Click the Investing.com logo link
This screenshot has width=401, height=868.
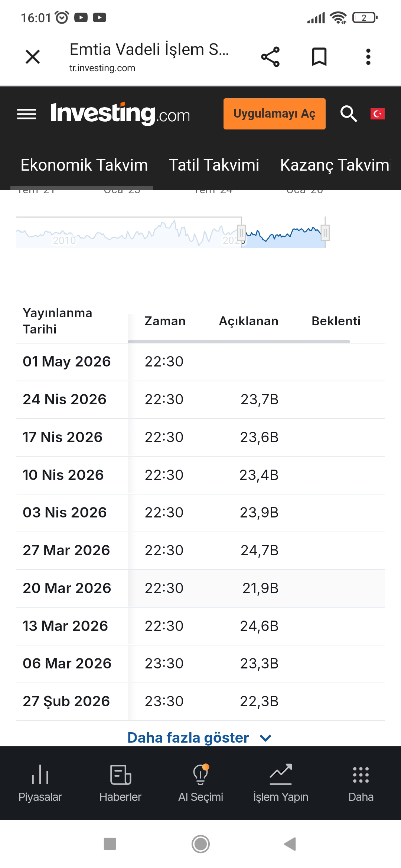[120, 114]
